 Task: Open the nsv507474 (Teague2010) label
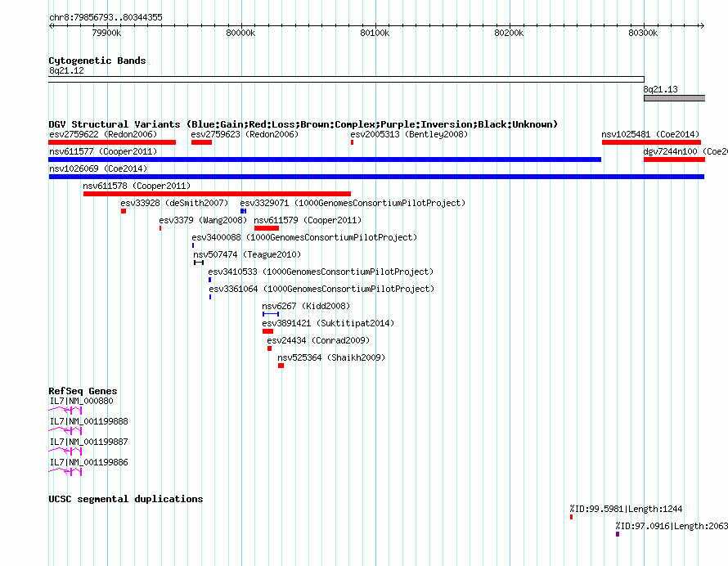pyautogui.click(x=247, y=254)
